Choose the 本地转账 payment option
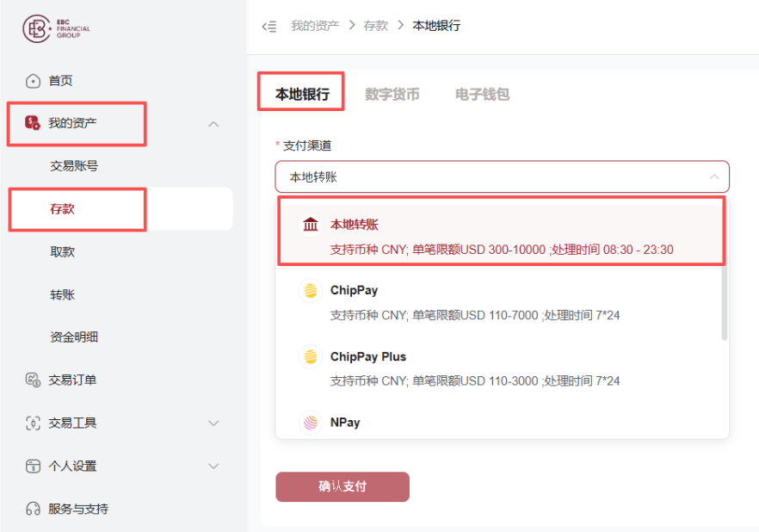This screenshot has height=532, width=759. (502, 234)
